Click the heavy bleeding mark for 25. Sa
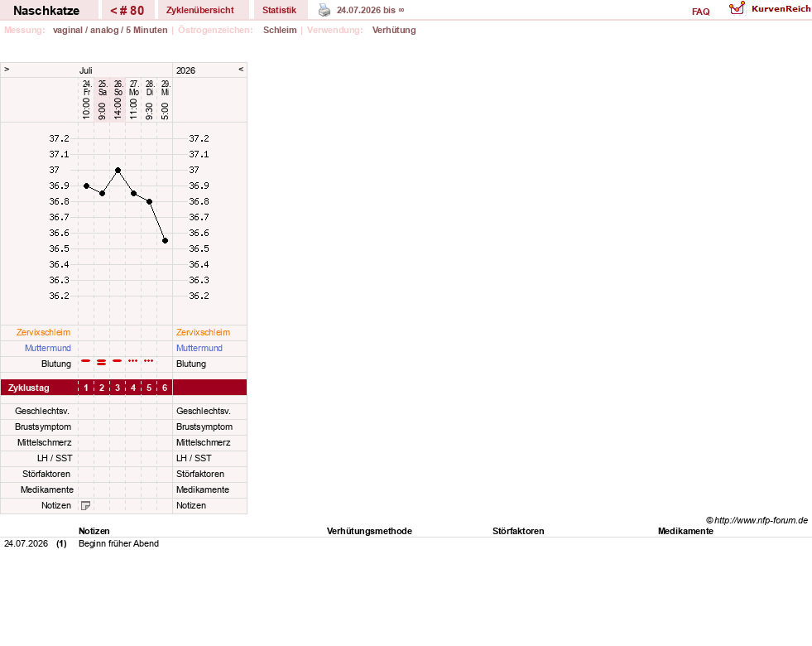Image resolution: width=812 pixels, height=646 pixels. point(102,362)
